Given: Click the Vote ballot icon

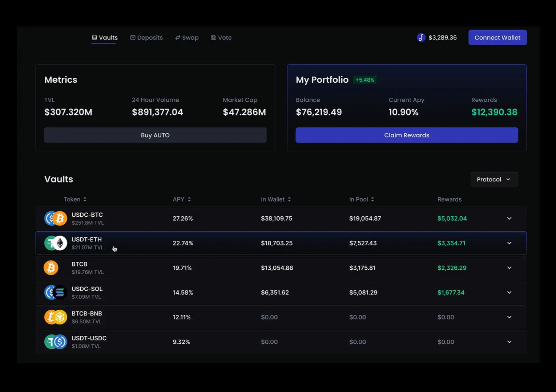Looking at the screenshot, I should (x=213, y=37).
